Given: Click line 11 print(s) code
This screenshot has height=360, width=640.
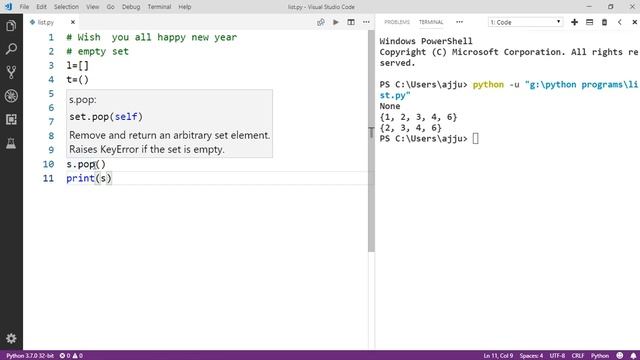Looking at the screenshot, I should pyautogui.click(x=89, y=178).
